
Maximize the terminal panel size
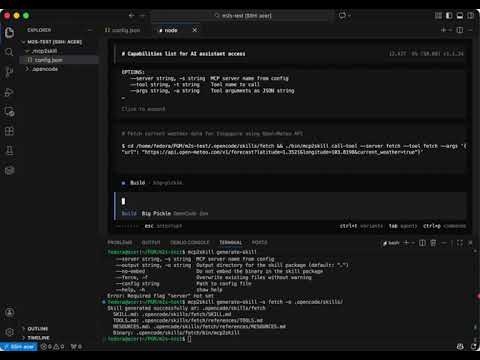pos(460,243)
